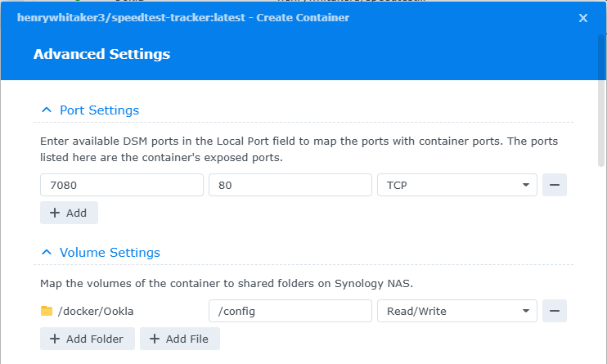Open the Read/Write permission dropdown
Viewport: 607px width, 364px height.
[456, 311]
